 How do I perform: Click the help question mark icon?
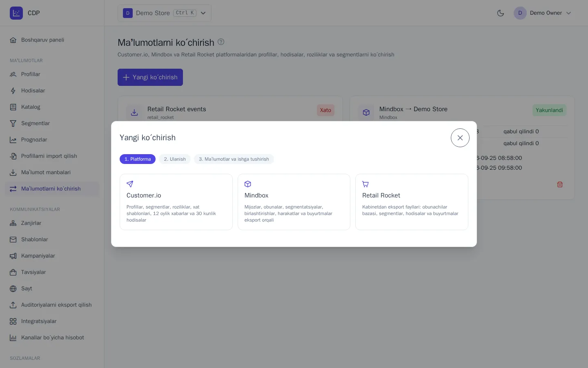click(x=221, y=42)
